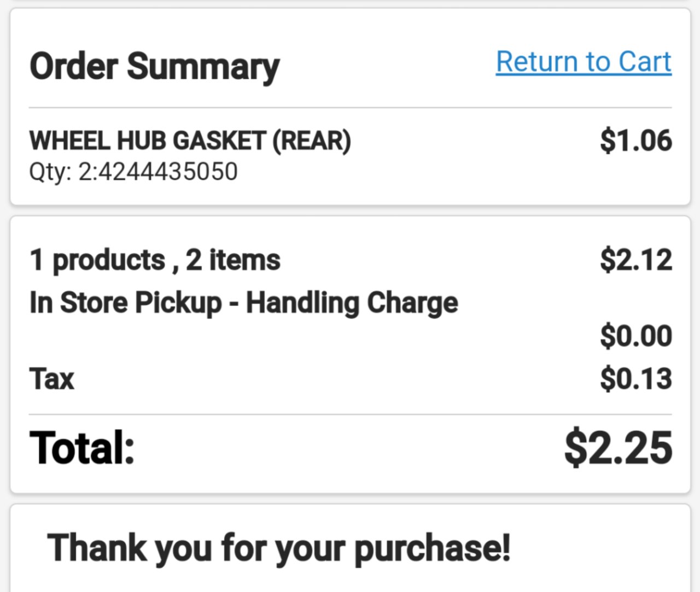Select the $2.25 total amount

(x=619, y=448)
